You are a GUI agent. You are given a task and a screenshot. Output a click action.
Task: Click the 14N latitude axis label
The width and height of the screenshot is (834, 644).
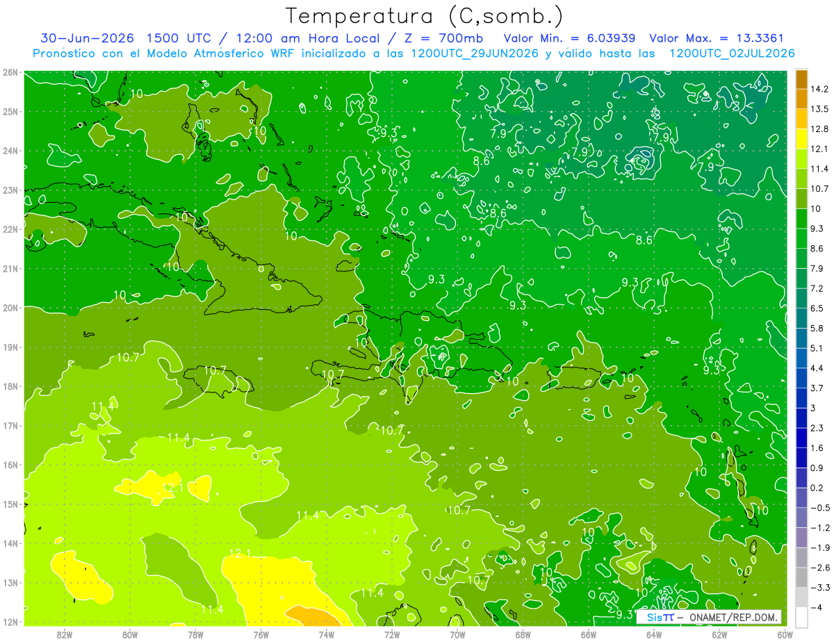10,543
